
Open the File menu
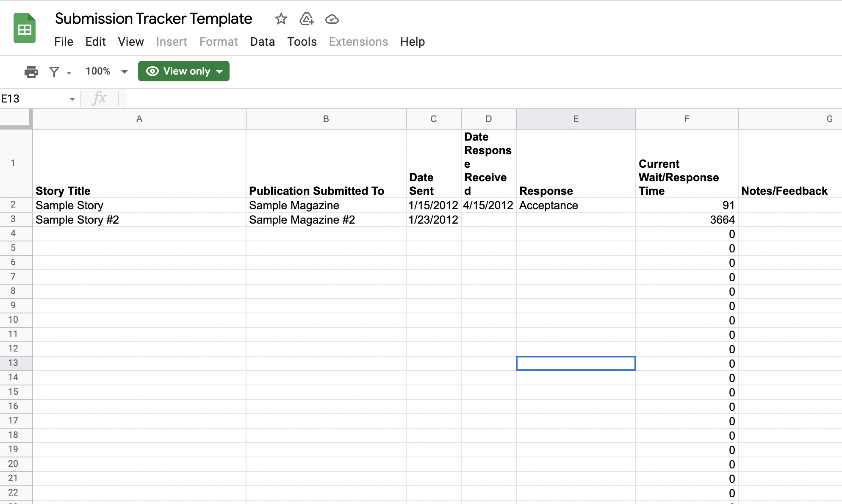click(x=64, y=42)
